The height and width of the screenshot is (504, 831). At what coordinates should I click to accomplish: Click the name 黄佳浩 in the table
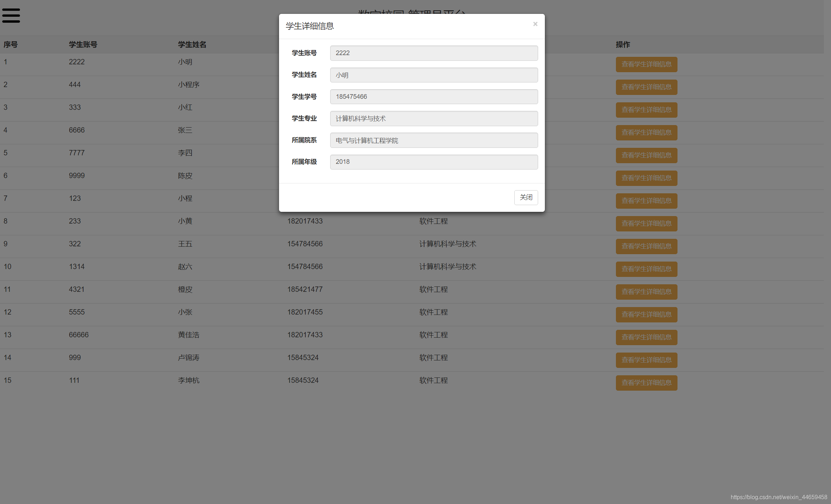pos(189,335)
